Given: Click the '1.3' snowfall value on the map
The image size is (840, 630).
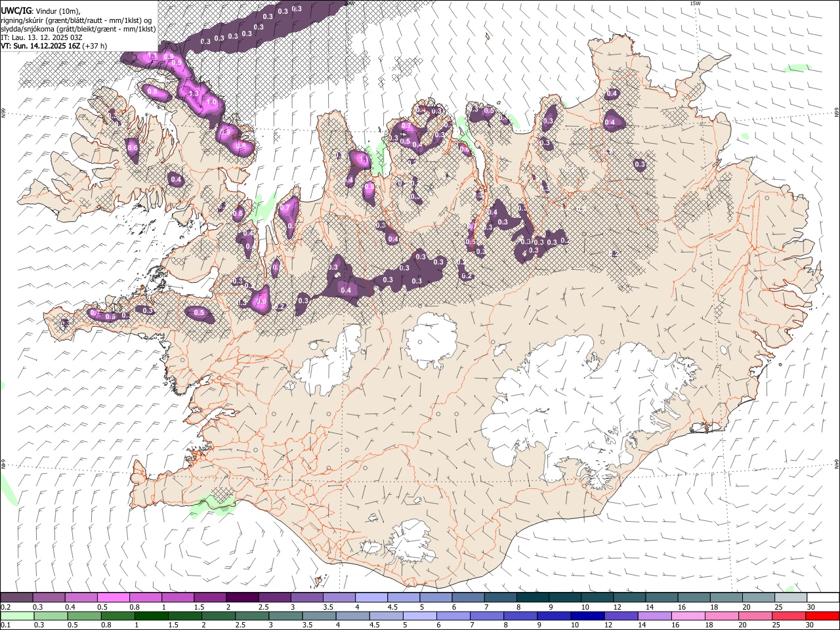Looking at the screenshot, I should (193, 94).
